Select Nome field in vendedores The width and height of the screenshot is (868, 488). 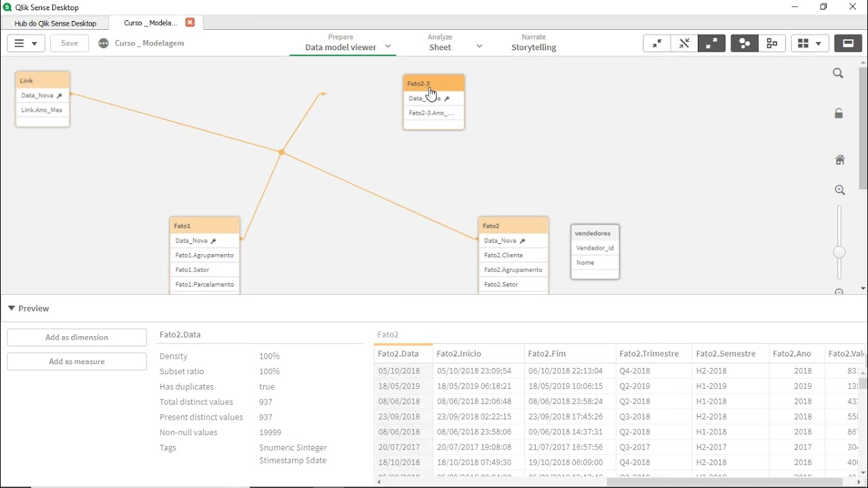595,263
